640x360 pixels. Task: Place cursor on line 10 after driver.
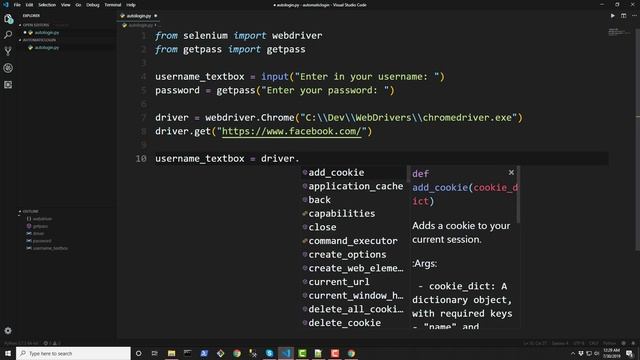300,159
